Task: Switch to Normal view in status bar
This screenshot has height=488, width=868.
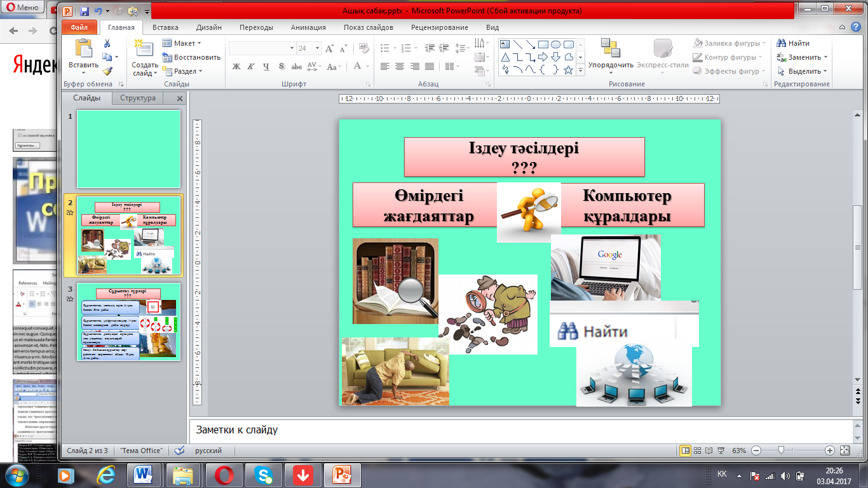Action: coord(686,450)
